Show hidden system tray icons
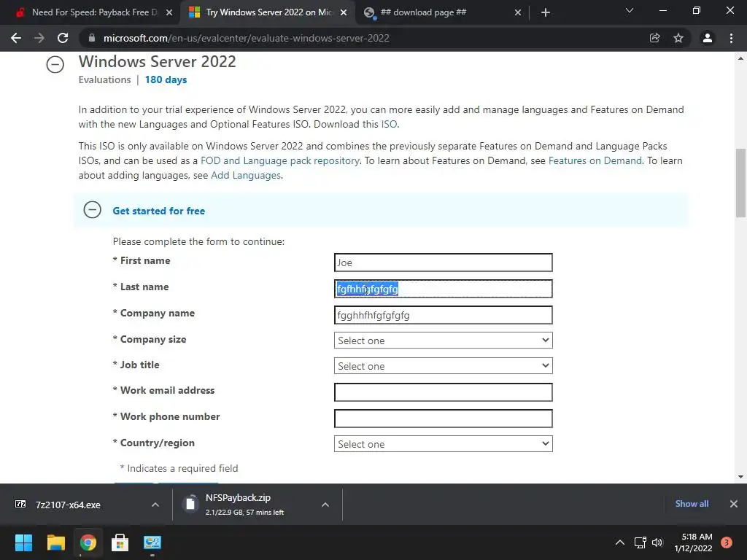Image resolution: width=747 pixels, height=560 pixels. [620, 542]
